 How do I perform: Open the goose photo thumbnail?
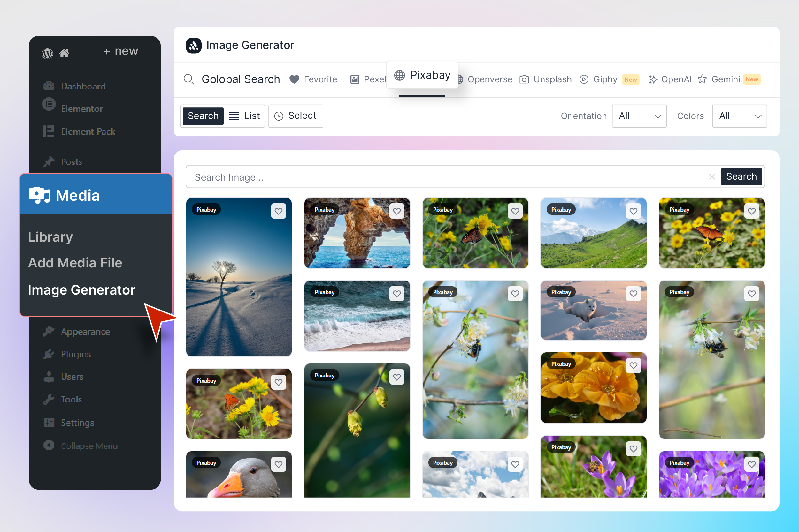point(239,475)
